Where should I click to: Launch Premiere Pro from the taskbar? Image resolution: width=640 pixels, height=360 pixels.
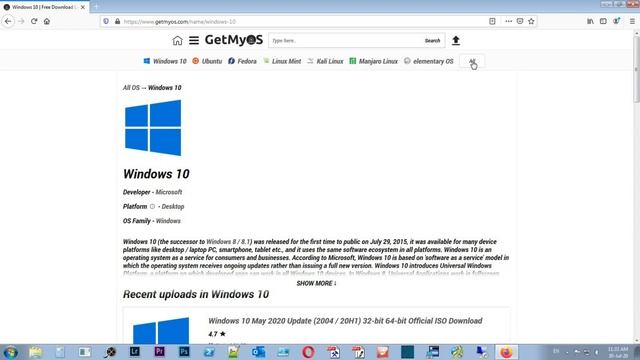tap(160, 352)
